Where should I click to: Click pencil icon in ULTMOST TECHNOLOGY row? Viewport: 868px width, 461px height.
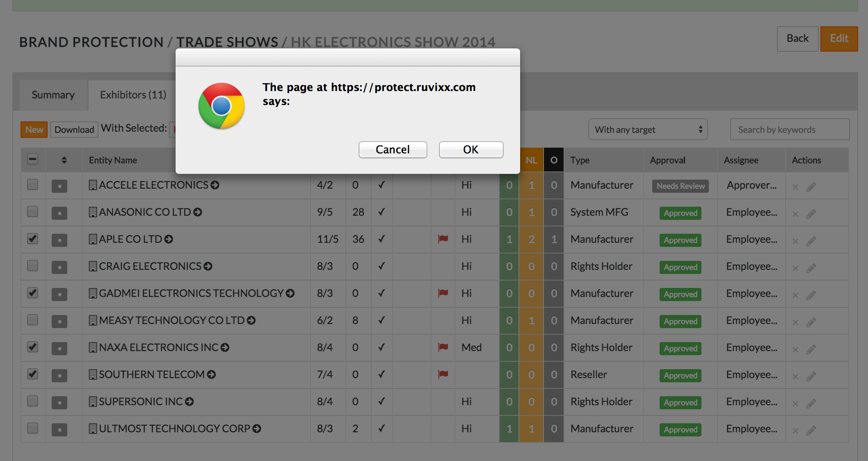(811, 431)
